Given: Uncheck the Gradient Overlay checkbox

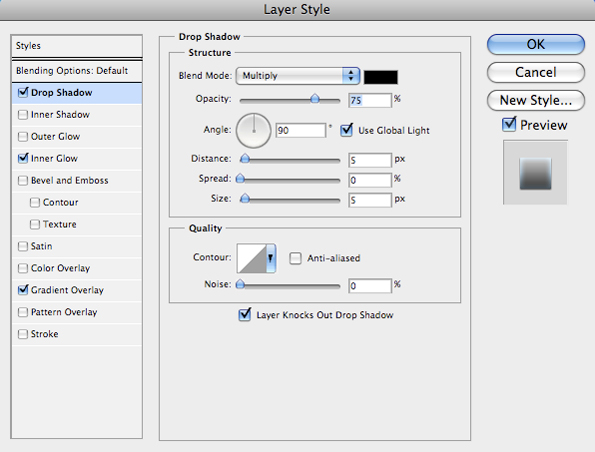Looking at the screenshot, I should pyautogui.click(x=23, y=290).
